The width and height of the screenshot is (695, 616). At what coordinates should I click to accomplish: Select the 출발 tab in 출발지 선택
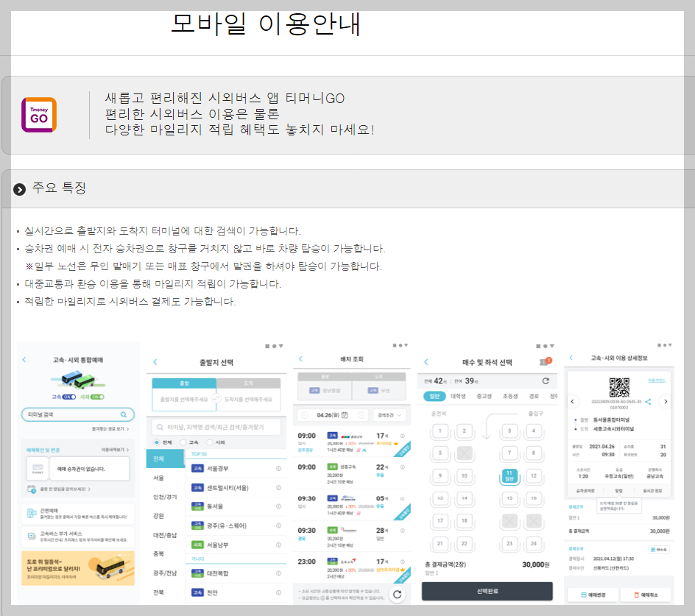(x=184, y=383)
